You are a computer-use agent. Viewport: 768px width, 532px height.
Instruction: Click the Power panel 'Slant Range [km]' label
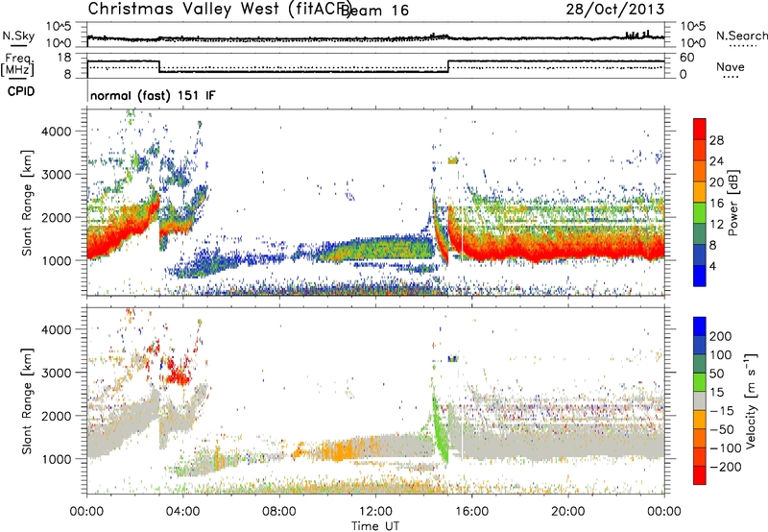(x=27, y=203)
